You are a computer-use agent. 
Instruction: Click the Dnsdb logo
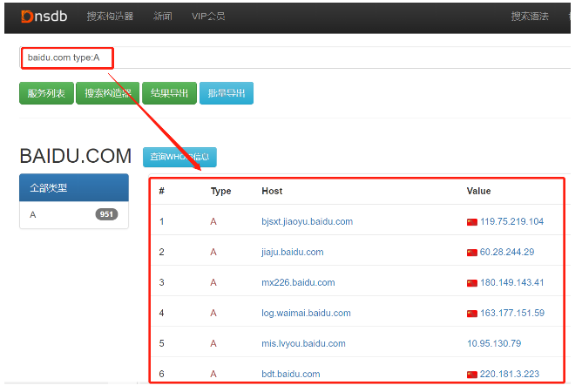(44, 17)
